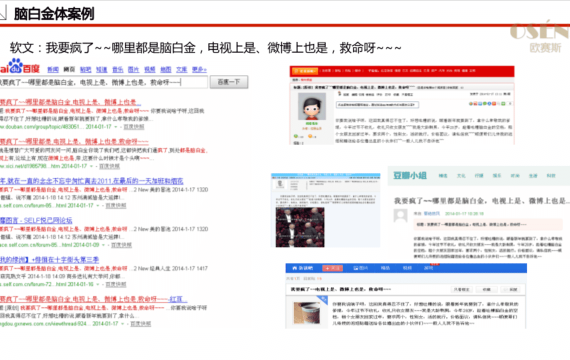
Task: Open the search result from xici.net
Action: pos(74,141)
